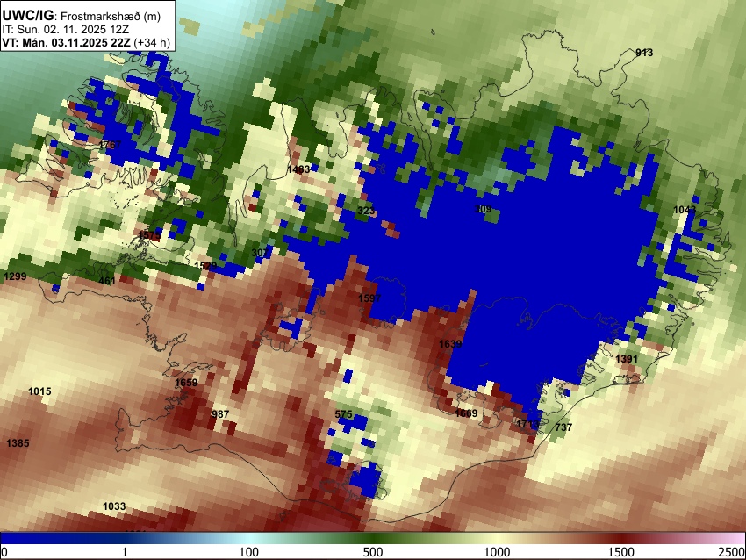Click the 1033 map value
The height and width of the screenshot is (560, 746).
pos(114,506)
